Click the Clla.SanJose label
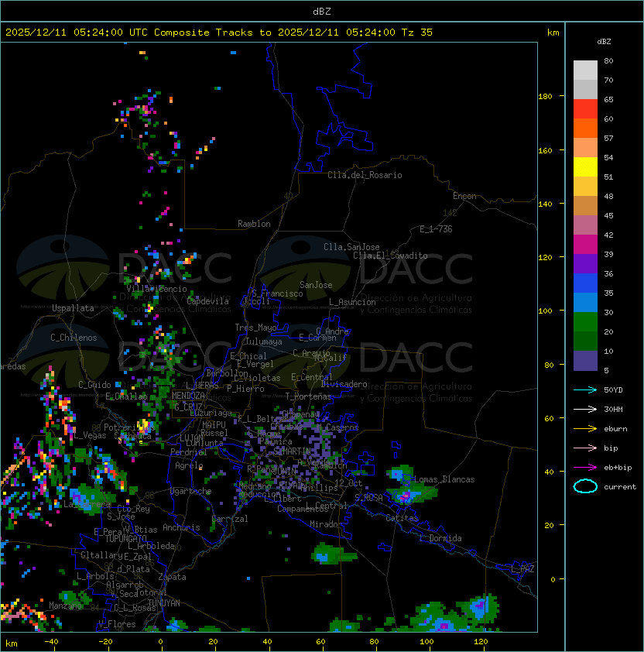The height and width of the screenshot is (652, 644). (351, 247)
